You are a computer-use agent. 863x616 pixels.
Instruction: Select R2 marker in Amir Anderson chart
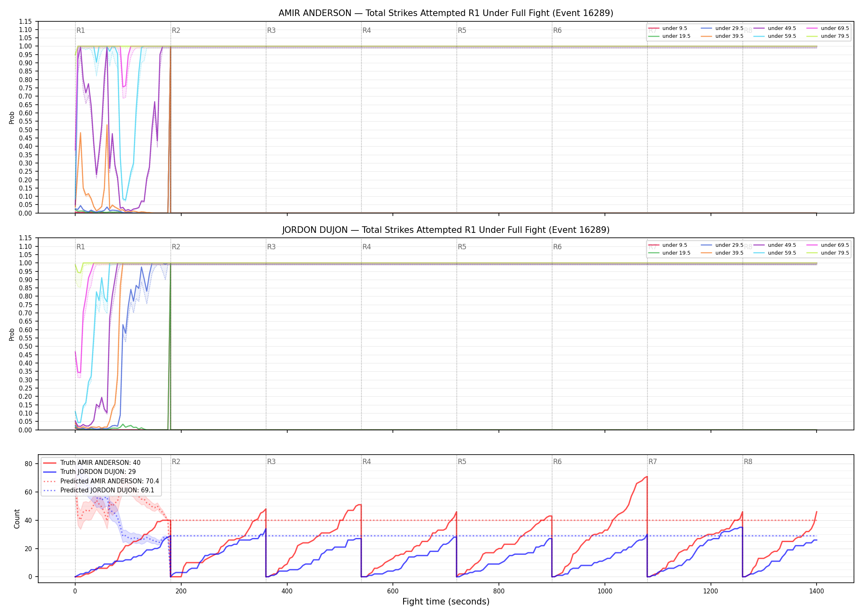click(176, 30)
